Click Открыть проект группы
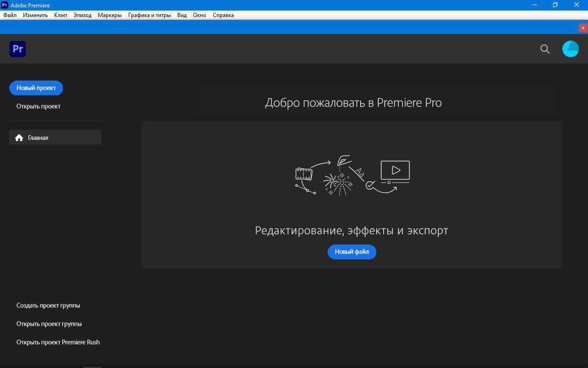Screen dimensions: 588x368 pyautogui.click(x=49, y=324)
